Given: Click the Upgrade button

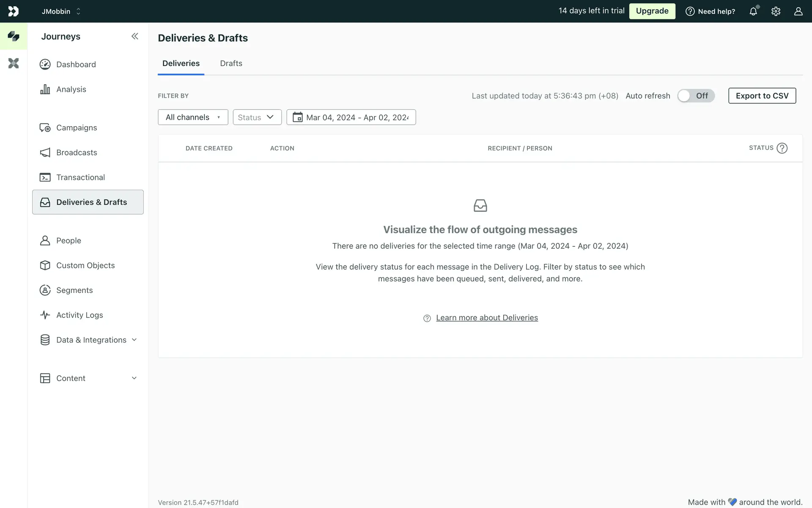Looking at the screenshot, I should click(652, 11).
